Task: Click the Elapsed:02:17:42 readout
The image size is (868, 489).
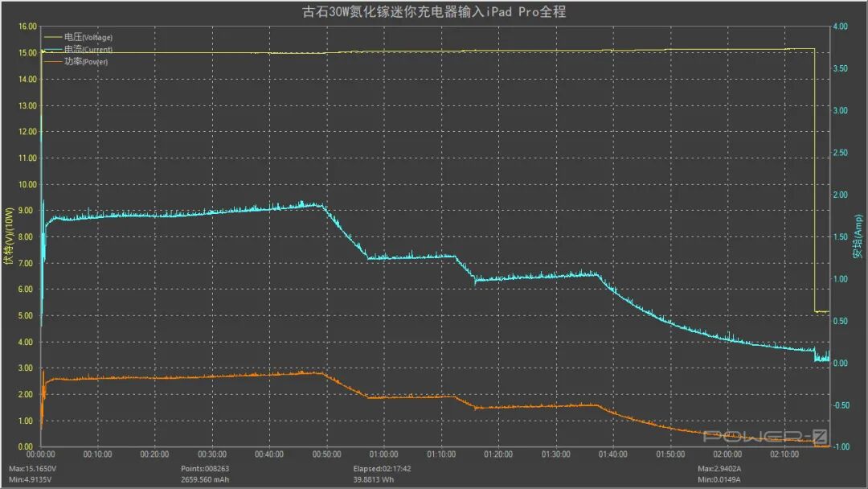Action: pyautogui.click(x=382, y=469)
